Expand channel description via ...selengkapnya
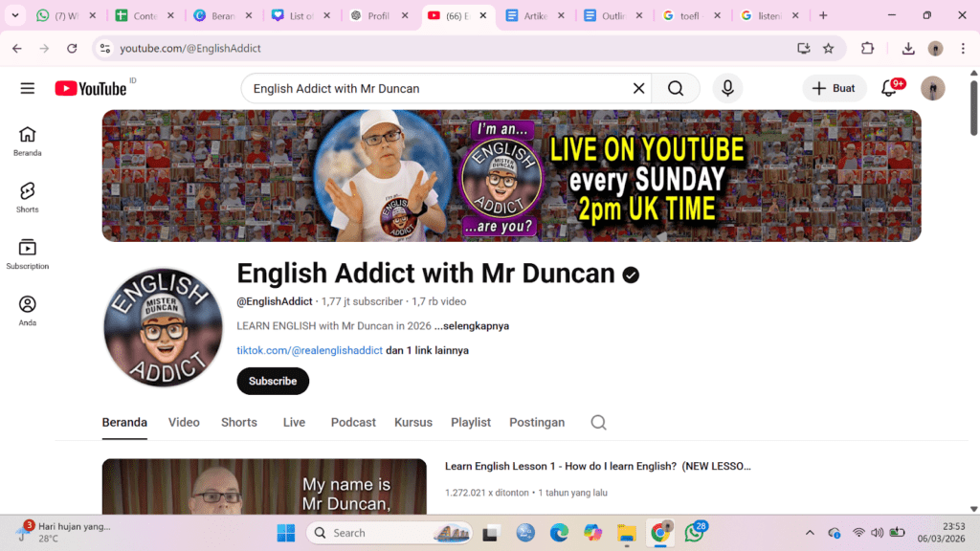Image resolution: width=980 pixels, height=551 pixels. click(471, 326)
